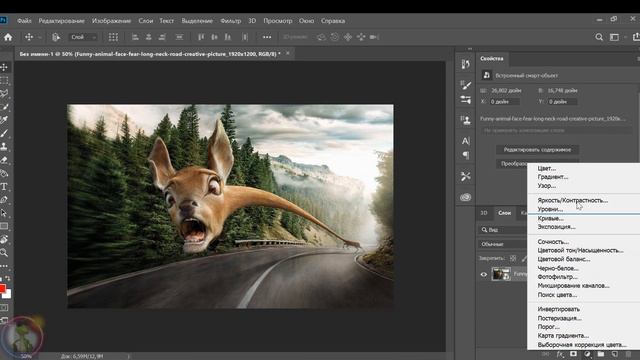
Task: Select the Eyedropper tool
Action: coord(4,120)
